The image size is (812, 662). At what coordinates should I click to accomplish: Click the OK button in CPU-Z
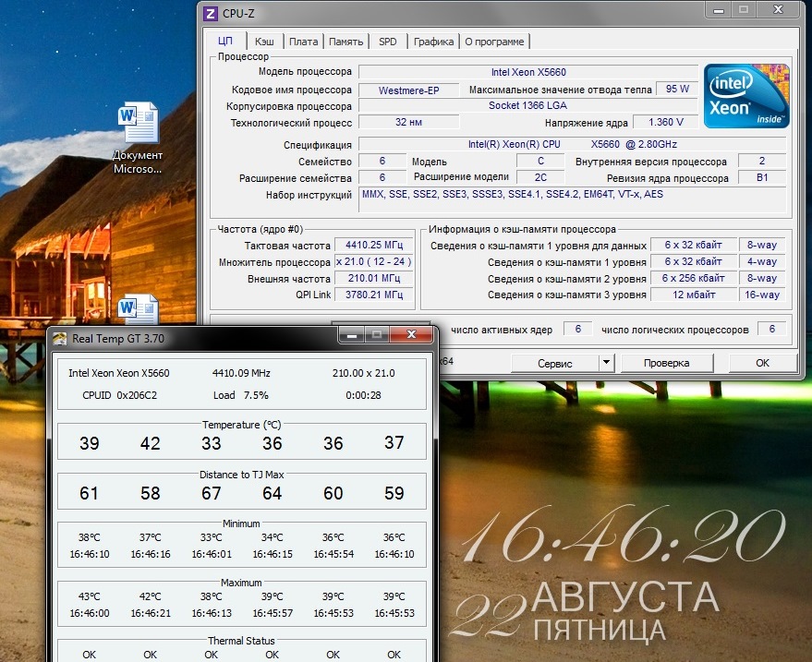tap(762, 364)
